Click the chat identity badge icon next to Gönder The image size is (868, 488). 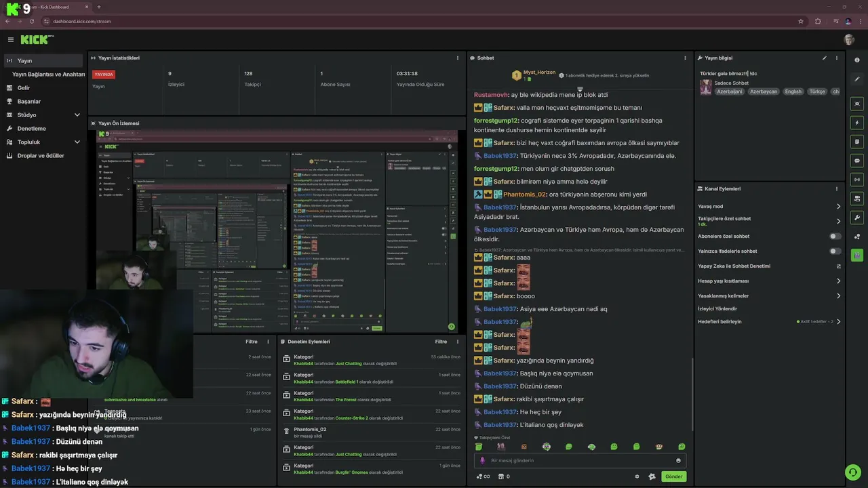652,476
